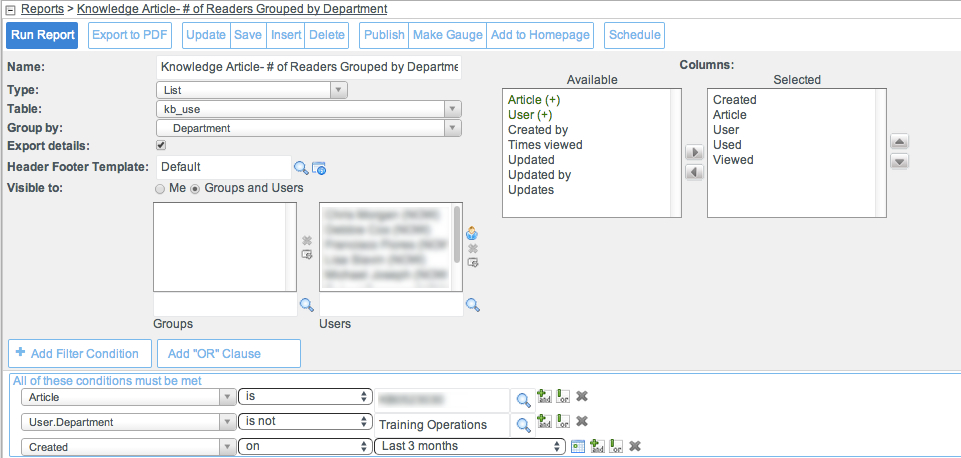Add OR condition on Article row
The width and height of the screenshot is (961, 458).
tap(563, 396)
